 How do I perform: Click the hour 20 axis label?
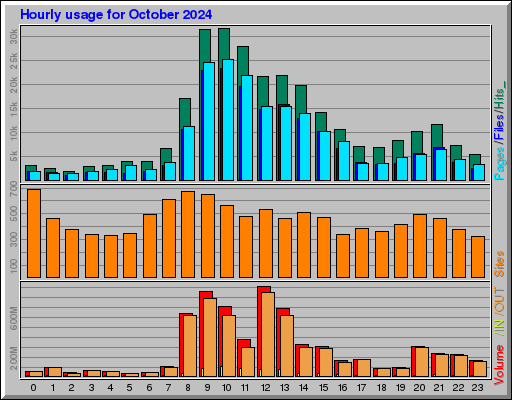tap(419, 388)
